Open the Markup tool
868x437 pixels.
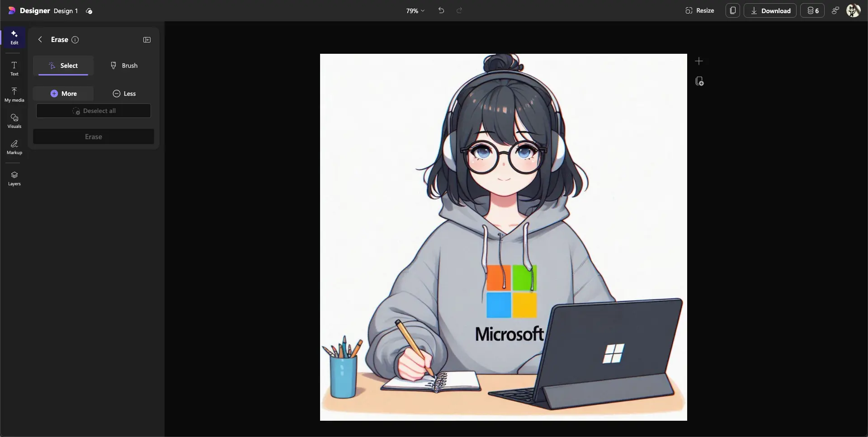tap(14, 147)
